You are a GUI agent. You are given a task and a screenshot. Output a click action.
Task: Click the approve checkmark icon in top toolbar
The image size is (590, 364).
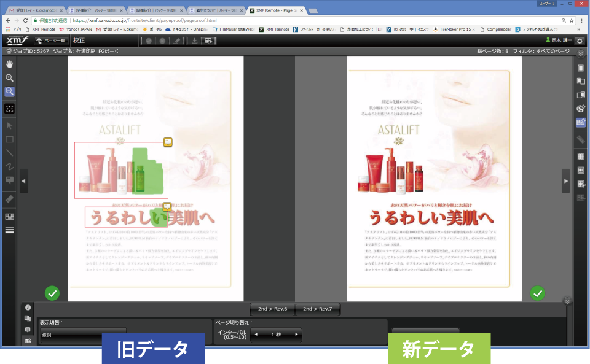pos(149,41)
